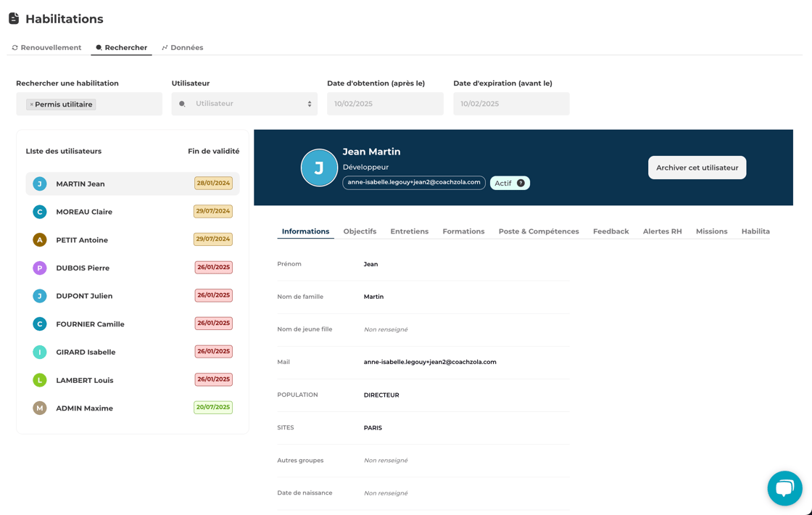Viewport: 812px width, 515px height.
Task: Open the Date d'expiration date picker
Action: point(511,104)
